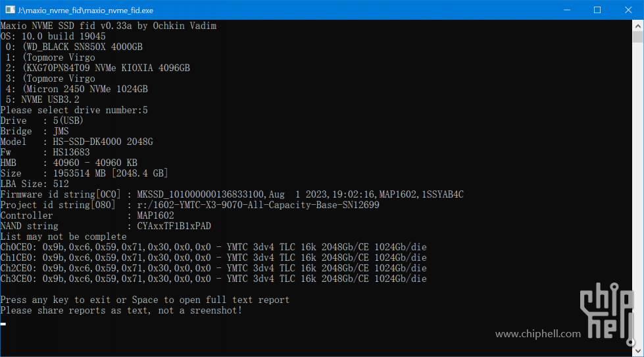
Task: Click drive entry 1 'Topmore Virgo'
Action: [59, 57]
